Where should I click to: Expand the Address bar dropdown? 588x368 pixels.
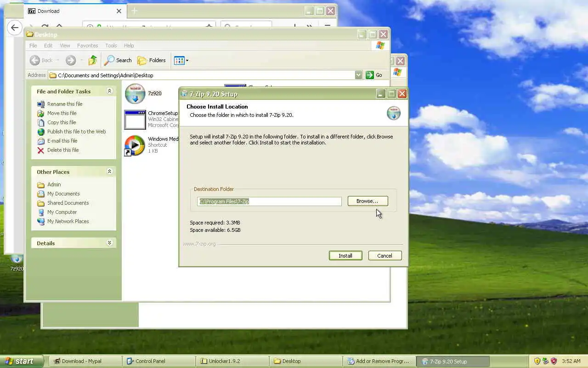coord(358,75)
